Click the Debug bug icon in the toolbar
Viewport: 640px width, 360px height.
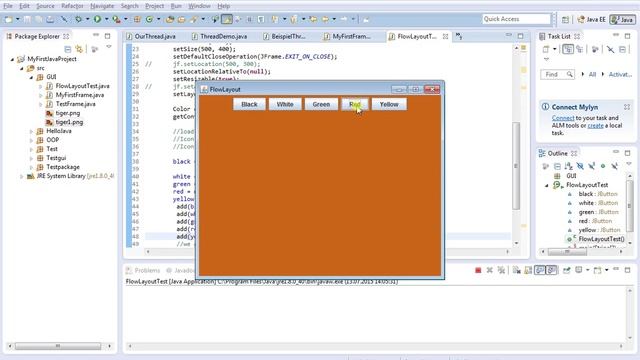pos(78,19)
